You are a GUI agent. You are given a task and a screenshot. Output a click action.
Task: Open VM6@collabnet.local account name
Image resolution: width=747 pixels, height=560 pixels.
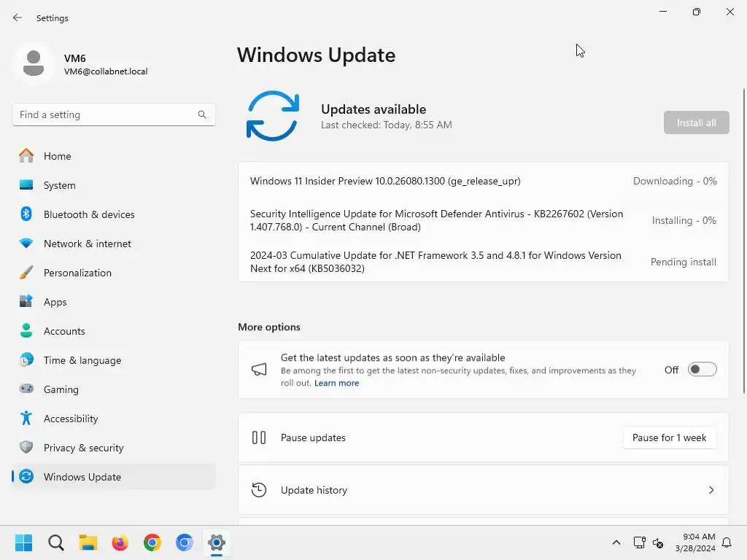coord(106,71)
